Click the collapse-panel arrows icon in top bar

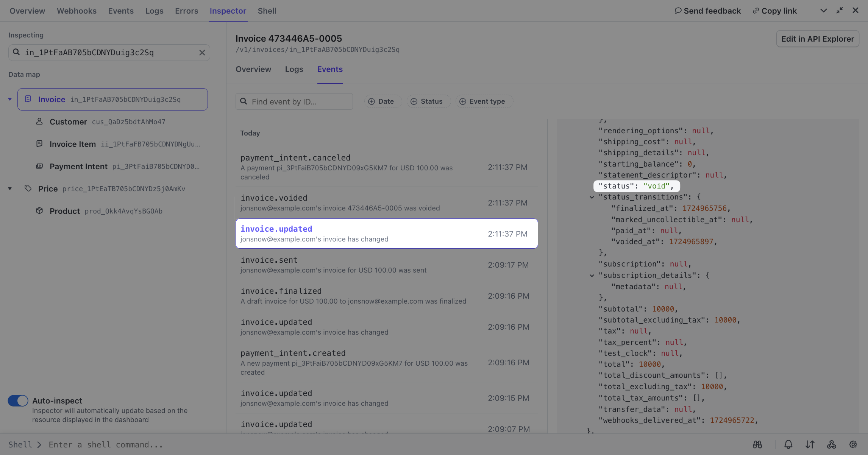[x=839, y=11]
